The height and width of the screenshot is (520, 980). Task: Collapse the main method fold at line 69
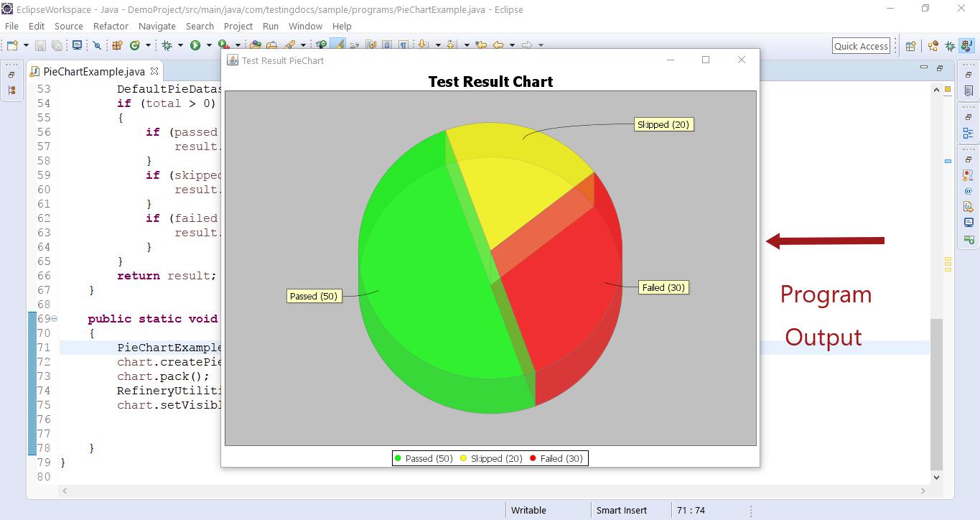click(x=54, y=319)
